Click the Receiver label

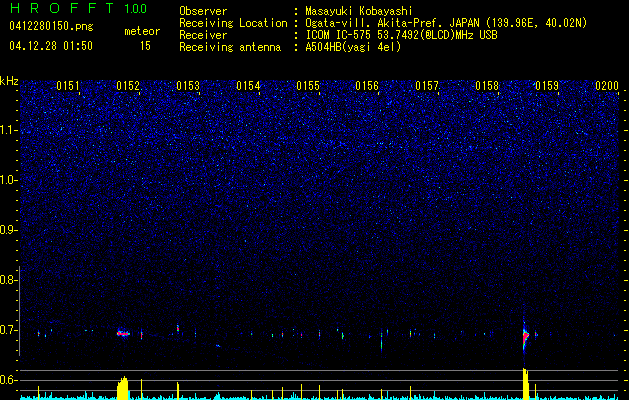(203, 35)
